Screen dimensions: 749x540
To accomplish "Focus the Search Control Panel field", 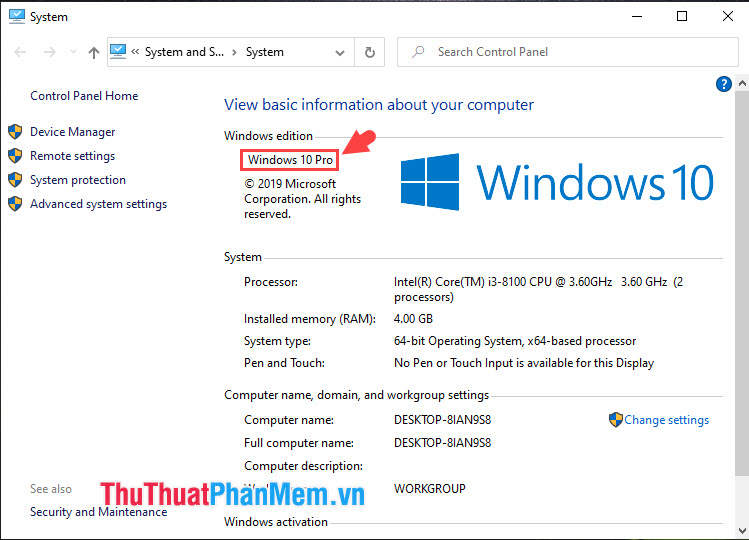I will tap(567, 52).
